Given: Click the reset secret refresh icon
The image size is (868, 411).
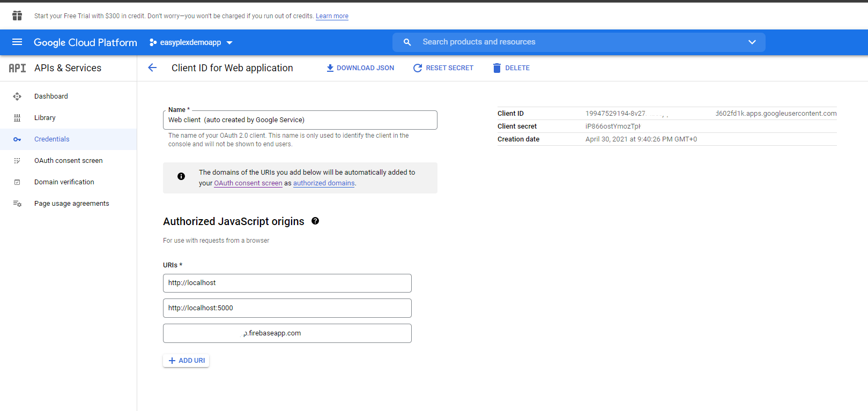Looking at the screenshot, I should pyautogui.click(x=417, y=68).
